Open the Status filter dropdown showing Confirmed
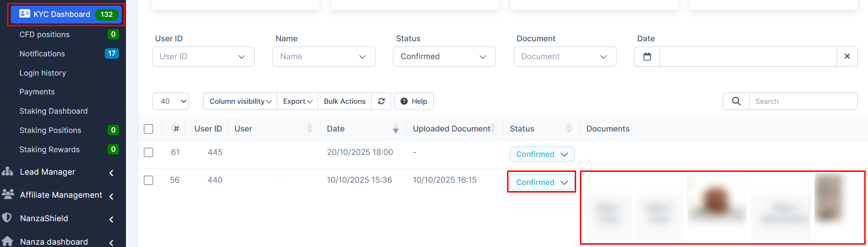 444,56
